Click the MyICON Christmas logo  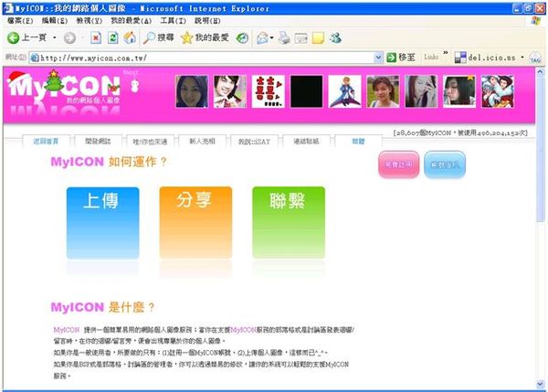64,88
